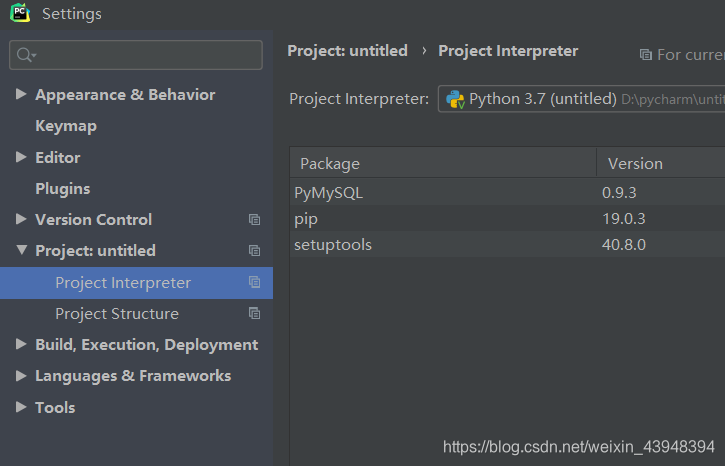
Task: Click the Settings window title
Action: 72,14
